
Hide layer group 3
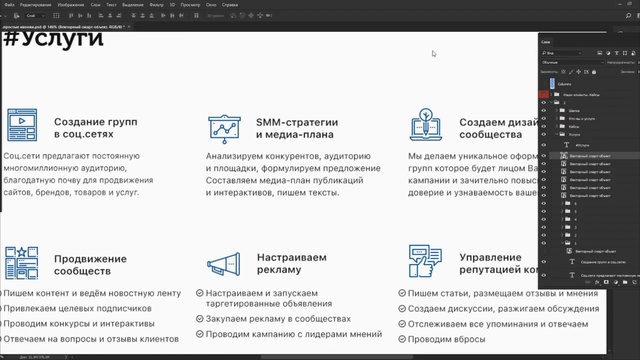pos(544,227)
